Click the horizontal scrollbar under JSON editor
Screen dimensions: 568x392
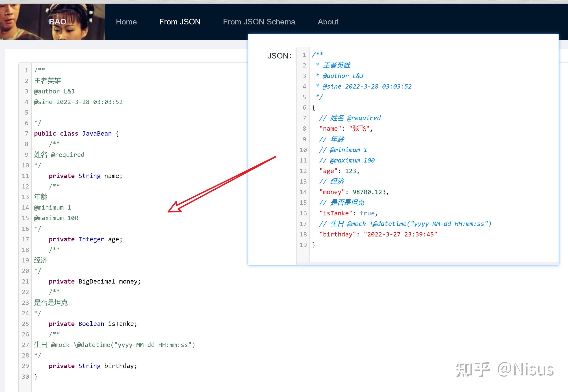(427, 263)
